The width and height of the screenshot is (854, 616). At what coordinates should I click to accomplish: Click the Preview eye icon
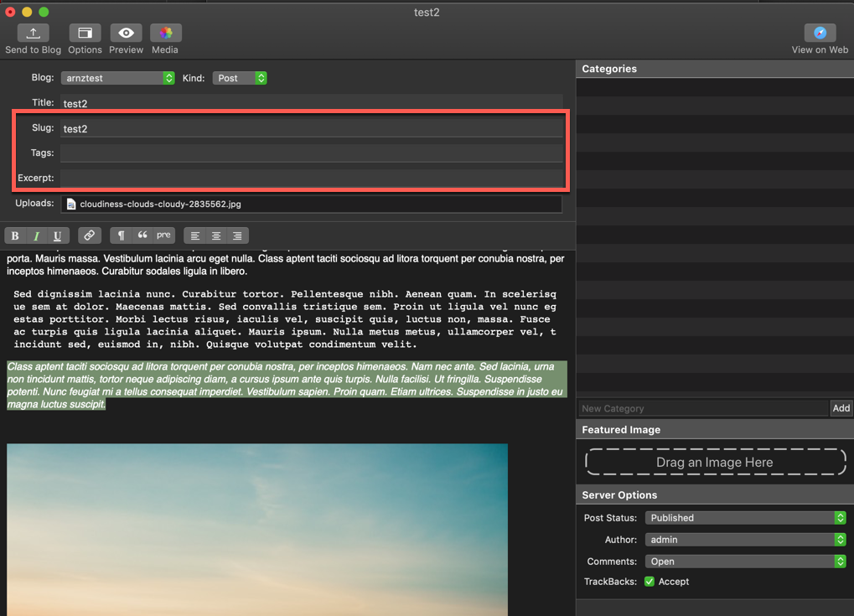[x=126, y=34]
